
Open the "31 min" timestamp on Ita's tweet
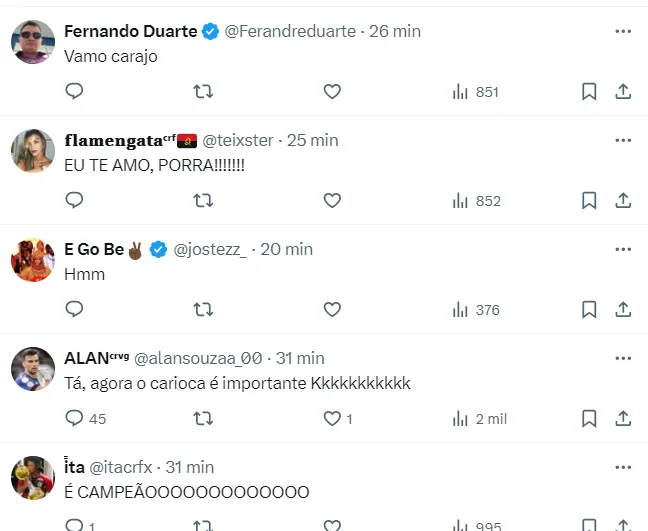coord(187,467)
